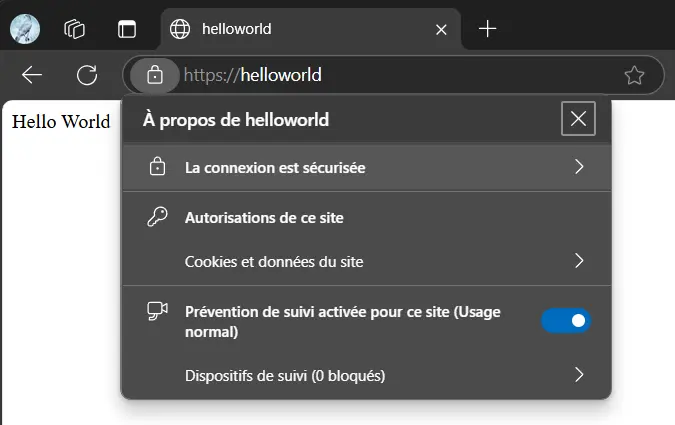Open a new tab with plus icon

[487, 29]
